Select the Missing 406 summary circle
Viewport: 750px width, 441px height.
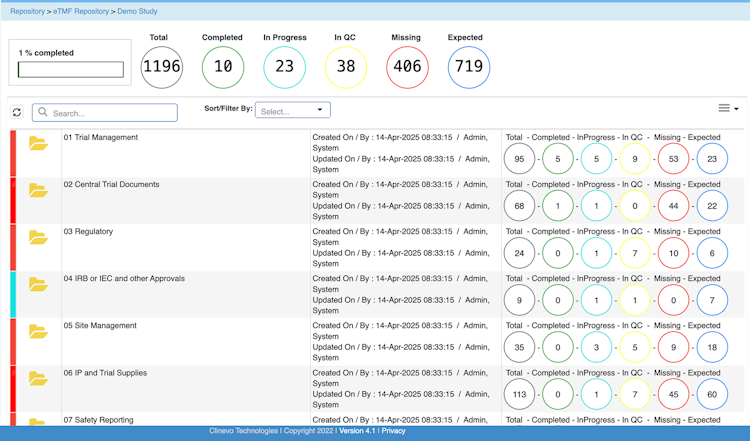(407, 67)
